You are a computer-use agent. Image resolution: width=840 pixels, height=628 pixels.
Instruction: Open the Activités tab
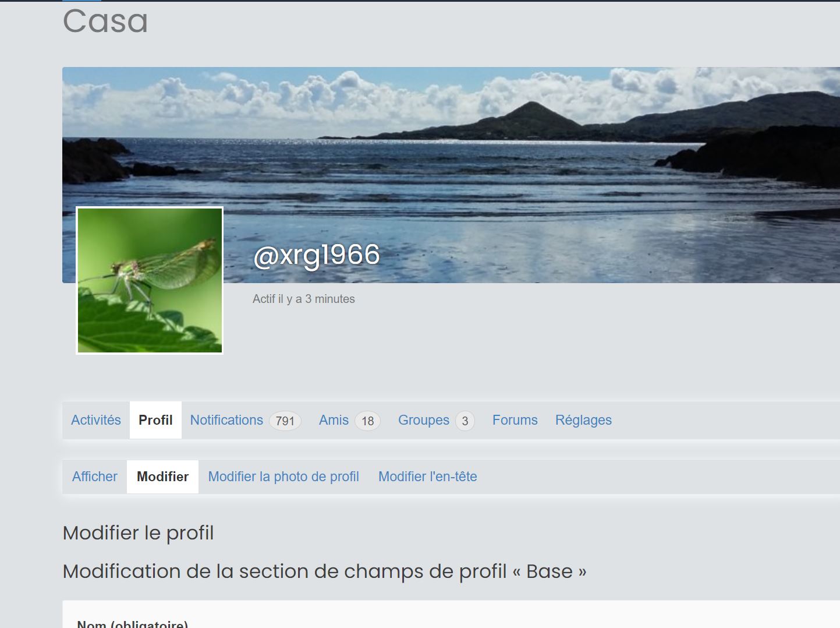pyautogui.click(x=96, y=420)
